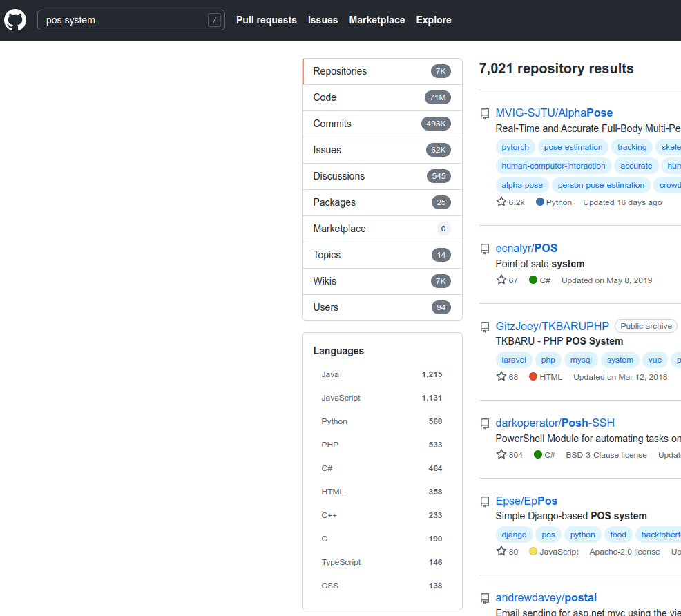Screen dimensions: 681x616
Task: Filter results by C++ language
Action: pos(382,515)
